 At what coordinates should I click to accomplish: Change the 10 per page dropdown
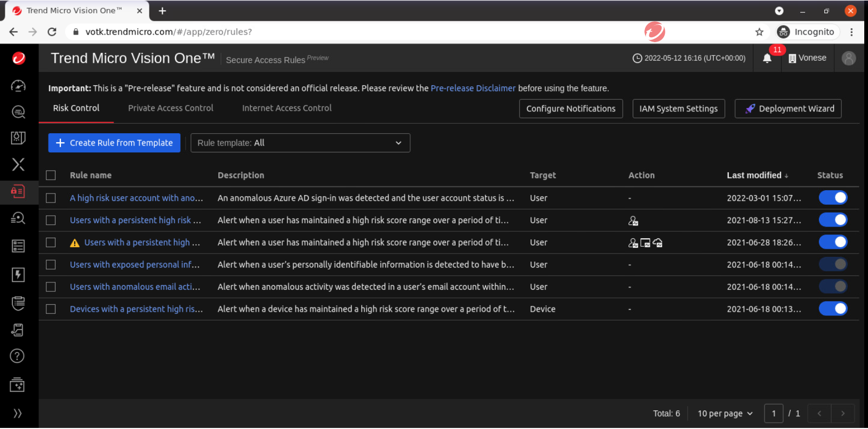[x=724, y=414]
